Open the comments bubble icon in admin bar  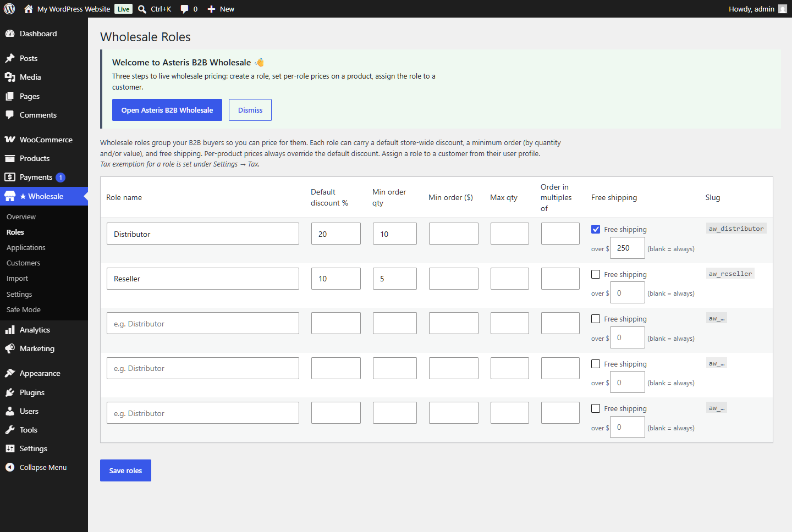[184, 9]
